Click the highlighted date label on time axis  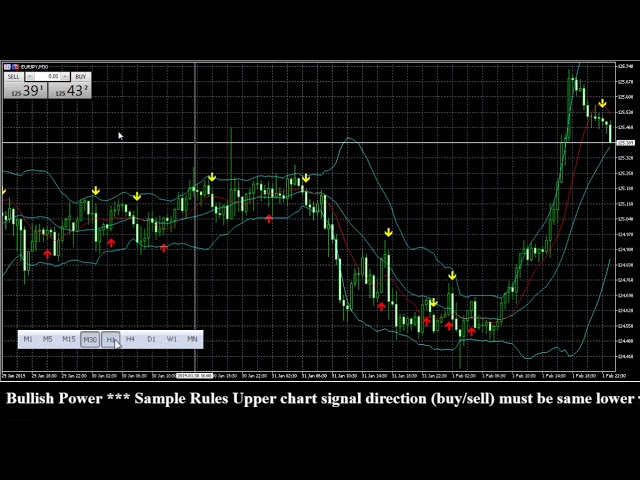tap(194, 376)
